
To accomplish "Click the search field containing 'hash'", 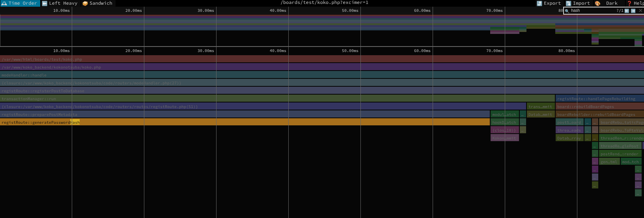I will [592, 11].
